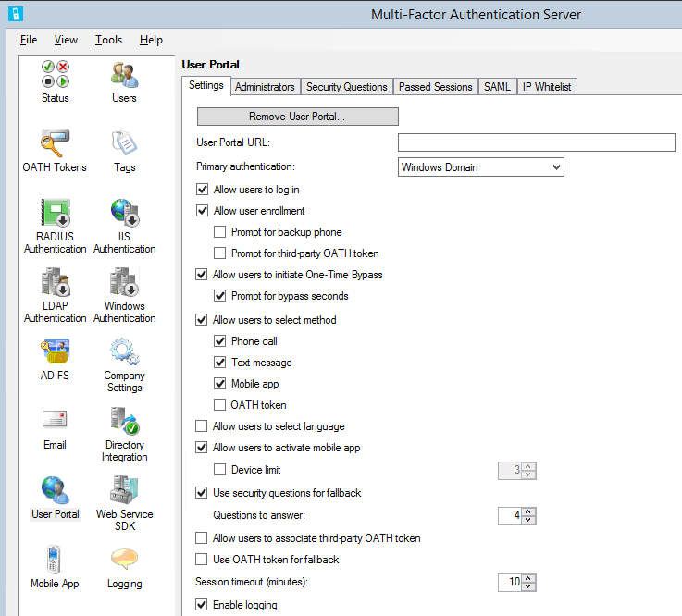Select the RADIUS Authentication icon
682x616 pixels.
(55, 213)
